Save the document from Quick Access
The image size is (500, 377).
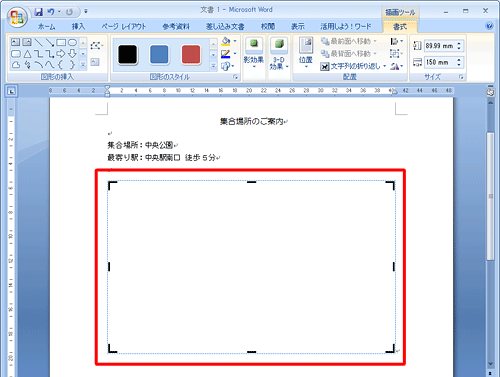click(39, 12)
